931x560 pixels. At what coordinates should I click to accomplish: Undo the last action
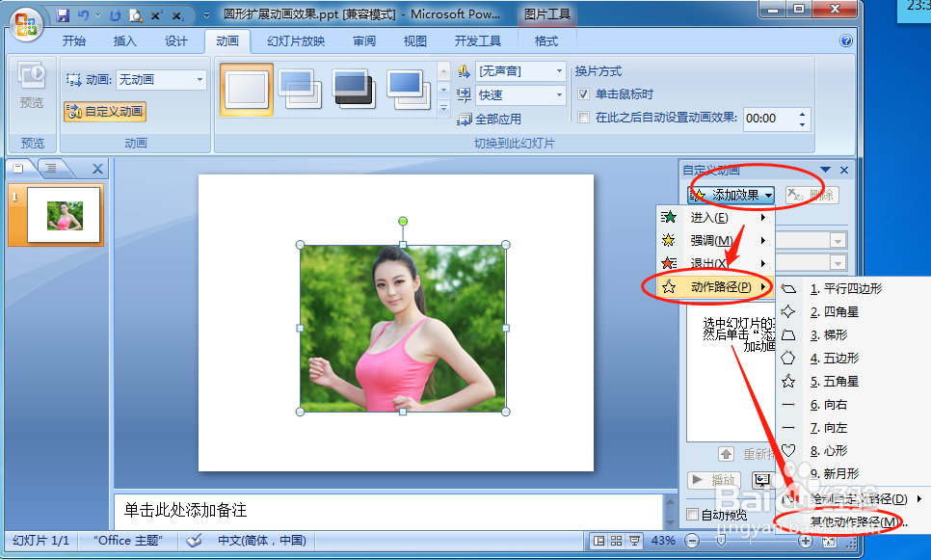coord(83,14)
